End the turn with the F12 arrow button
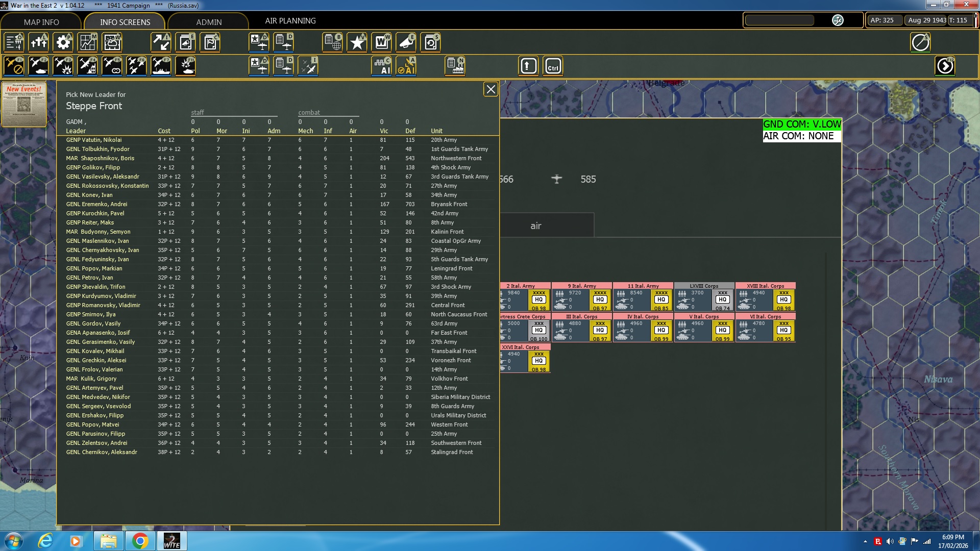980x551 pixels. point(945,66)
